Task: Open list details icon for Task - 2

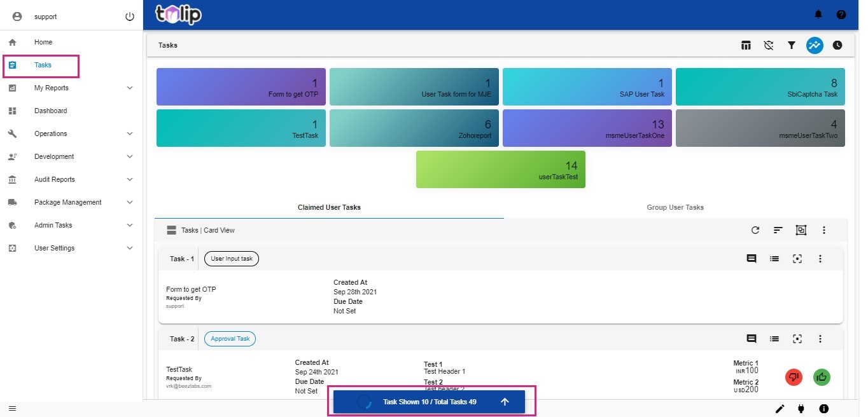Action: pyautogui.click(x=774, y=339)
